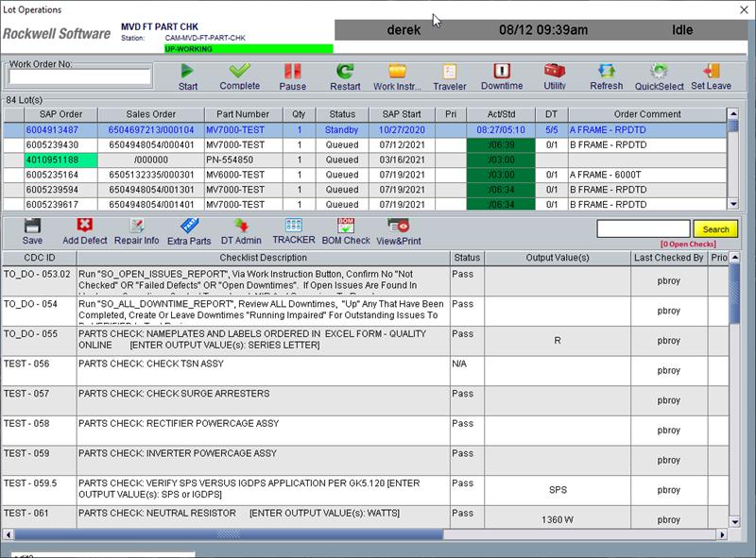Screen dimensions: 756x558
Task: Select checklist row TEST - 059.5
Action: 365,490
